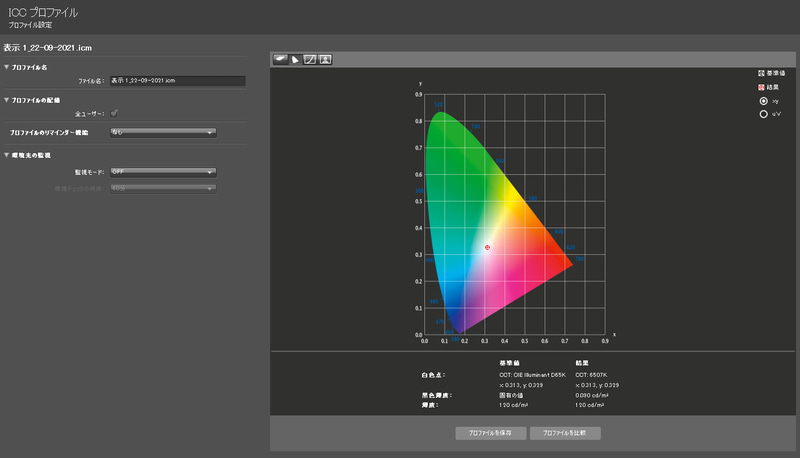Click the 基準値 column header in results table
Image resolution: width=800 pixels, height=458 pixels.
(509, 363)
